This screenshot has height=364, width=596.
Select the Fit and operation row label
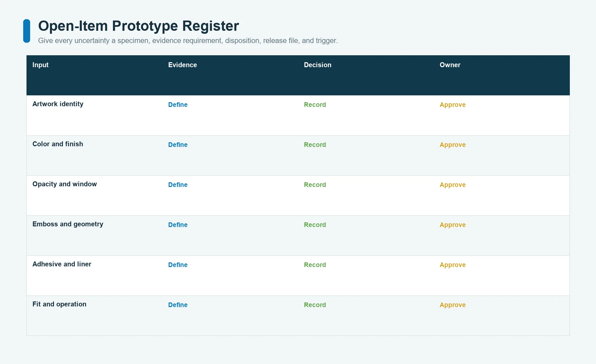(59, 304)
